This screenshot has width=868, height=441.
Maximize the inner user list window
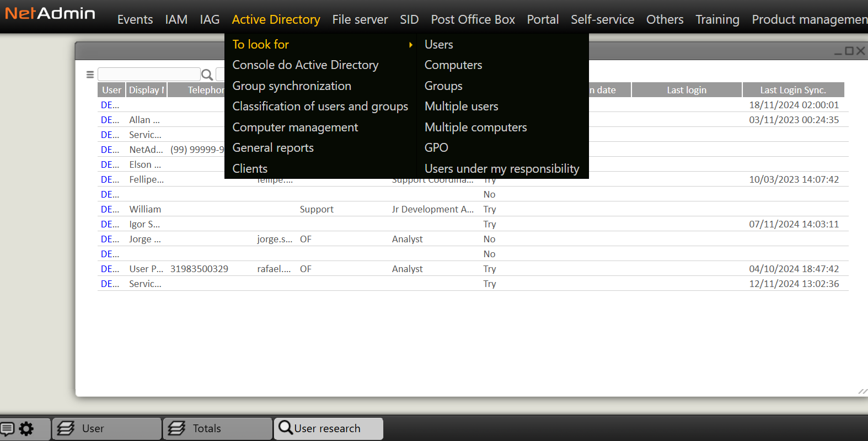click(849, 51)
